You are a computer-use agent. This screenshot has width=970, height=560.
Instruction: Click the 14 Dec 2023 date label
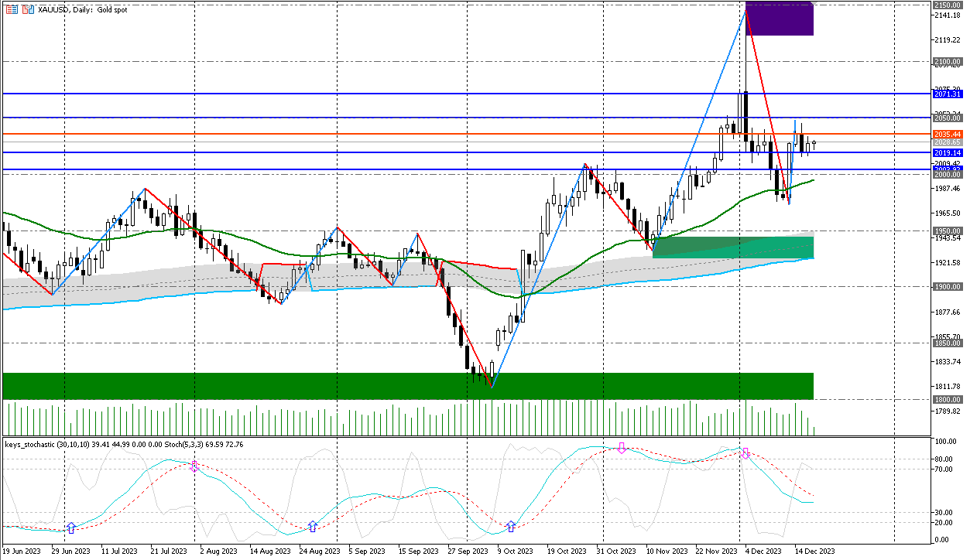pyautogui.click(x=814, y=551)
